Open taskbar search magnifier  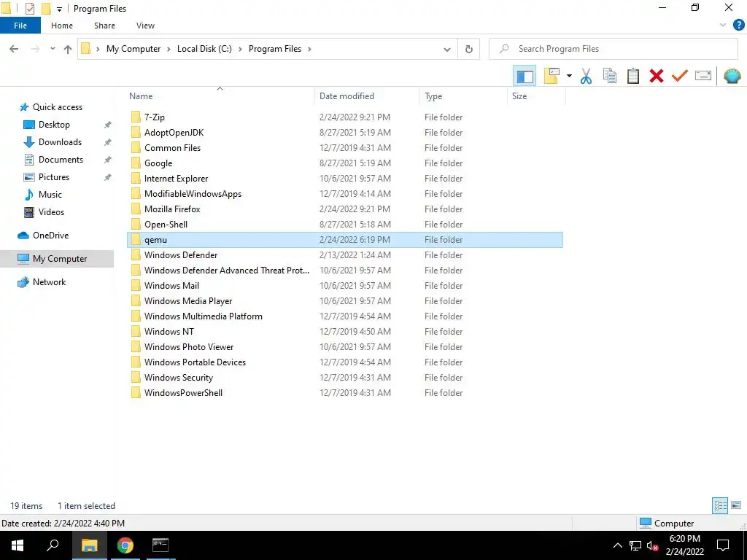(x=53, y=545)
